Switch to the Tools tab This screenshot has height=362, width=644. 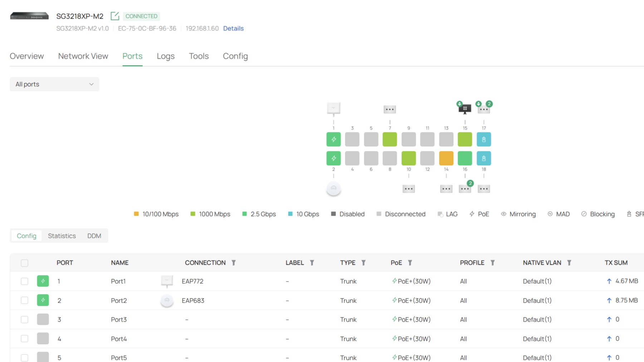(199, 56)
